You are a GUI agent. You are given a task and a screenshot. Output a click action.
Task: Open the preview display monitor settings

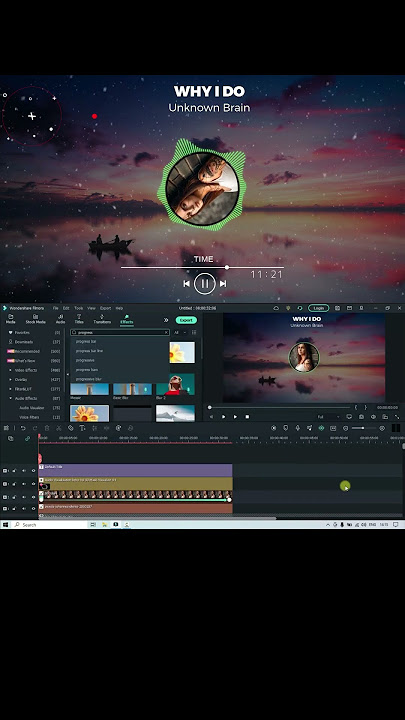tap(349, 417)
